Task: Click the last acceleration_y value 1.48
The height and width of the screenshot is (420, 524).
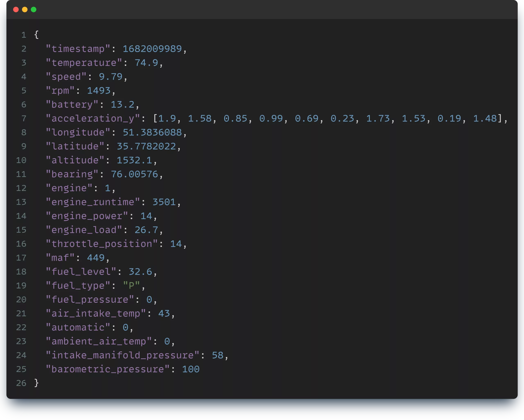Action: click(x=485, y=118)
